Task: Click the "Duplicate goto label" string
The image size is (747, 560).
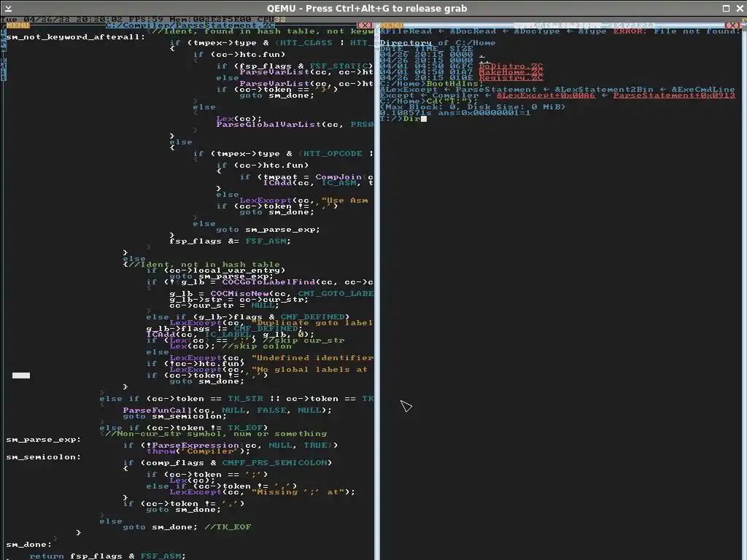Action: coord(312,323)
